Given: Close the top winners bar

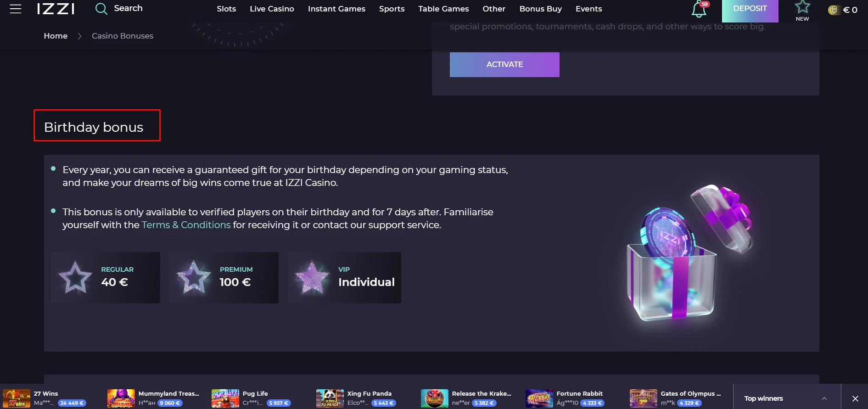Looking at the screenshot, I should (855, 398).
